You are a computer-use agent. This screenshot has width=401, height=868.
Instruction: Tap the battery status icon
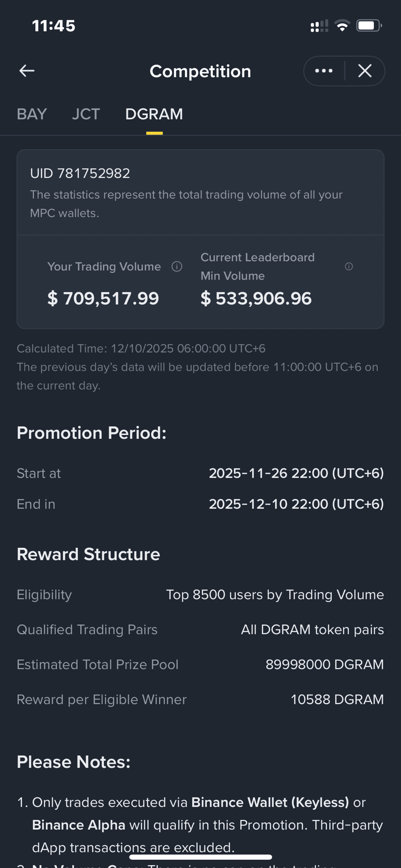click(x=369, y=26)
